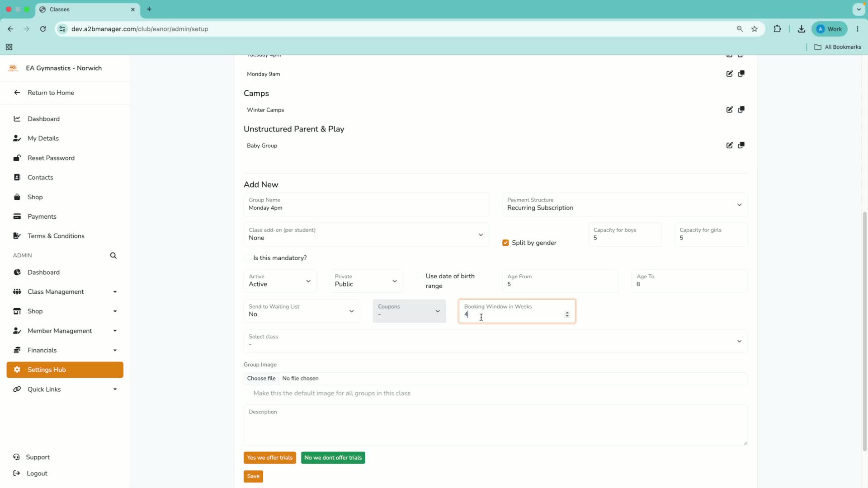This screenshot has height=488, width=868.
Task: Save the new group
Action: coord(253,476)
